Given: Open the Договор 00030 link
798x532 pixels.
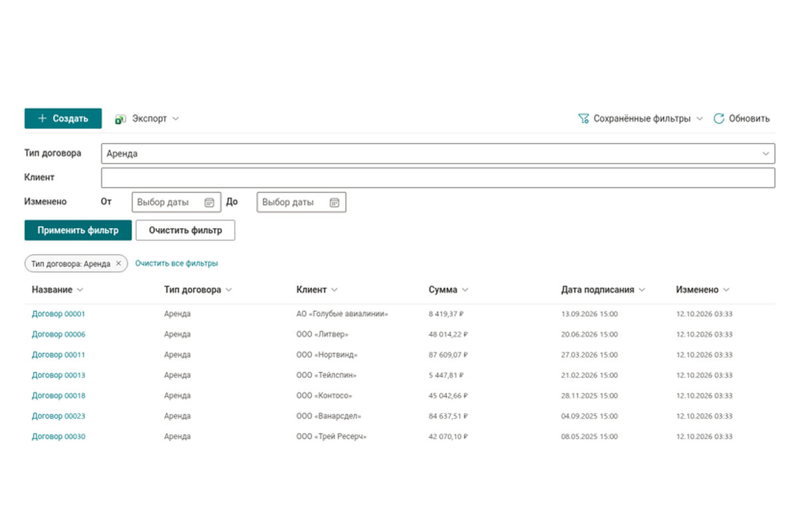Looking at the screenshot, I should pos(59,437).
